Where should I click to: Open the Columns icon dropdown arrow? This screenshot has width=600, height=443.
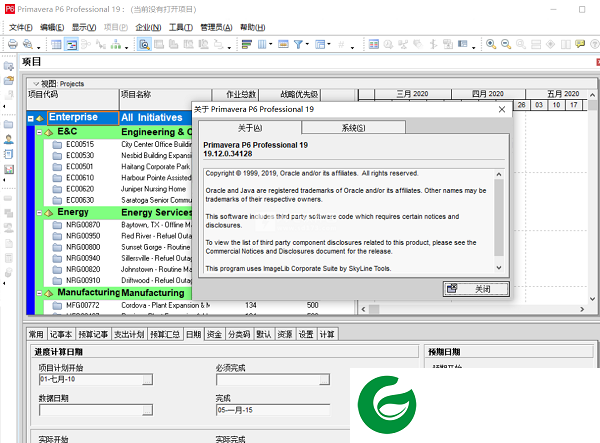point(271,44)
